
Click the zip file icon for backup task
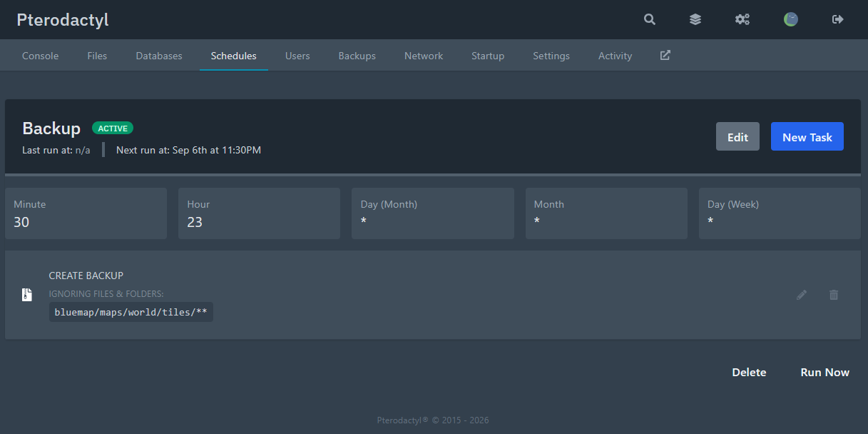point(27,295)
